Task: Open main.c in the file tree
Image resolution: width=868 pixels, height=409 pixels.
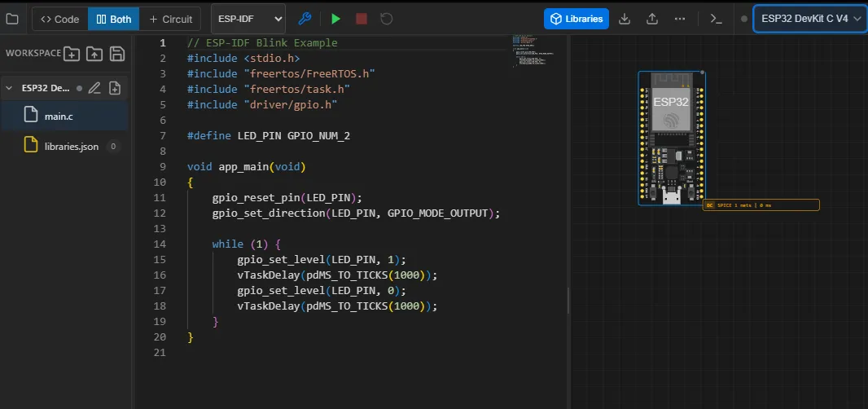Action: pos(64,116)
